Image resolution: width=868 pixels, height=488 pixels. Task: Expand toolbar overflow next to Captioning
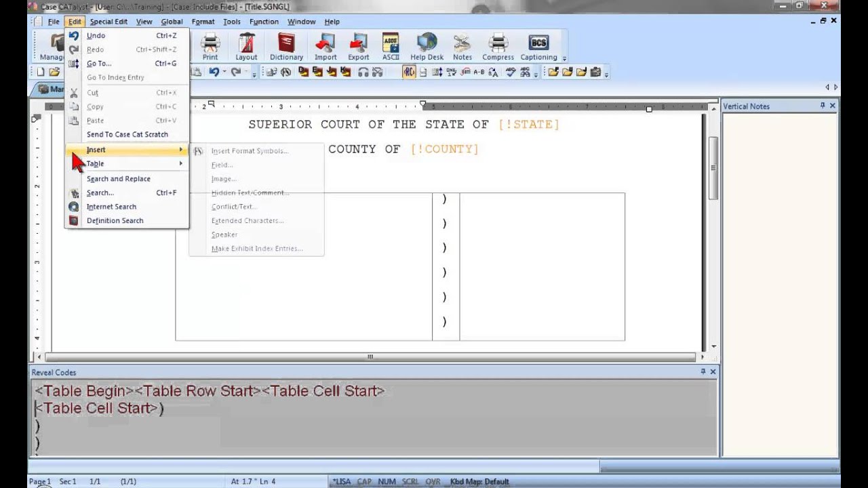coord(564,58)
